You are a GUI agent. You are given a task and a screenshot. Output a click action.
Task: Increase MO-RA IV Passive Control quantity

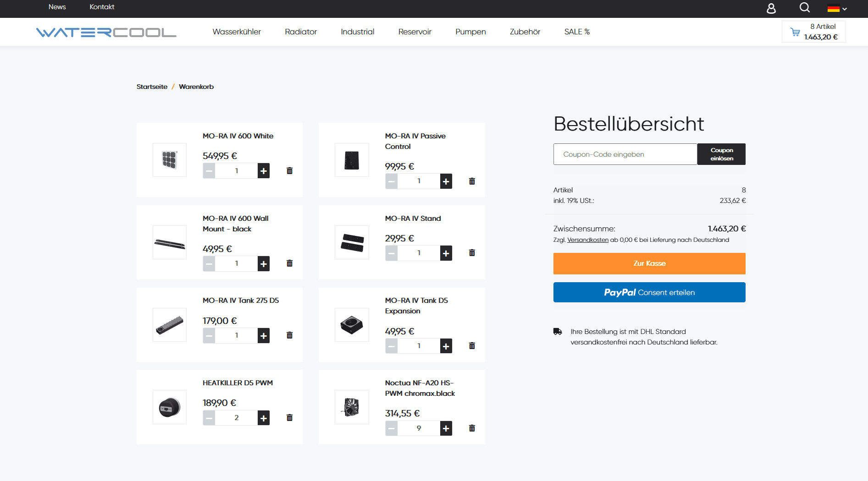coord(446,181)
